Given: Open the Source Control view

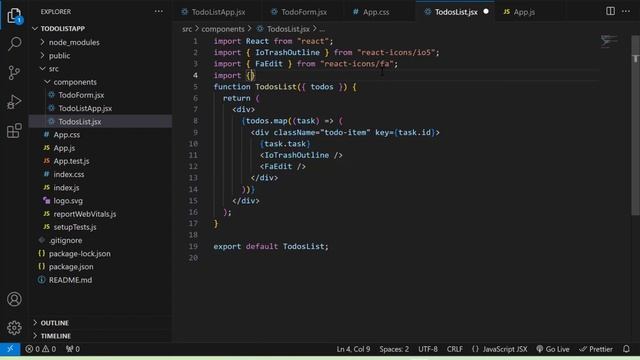Looking at the screenshot, I should (x=14, y=73).
